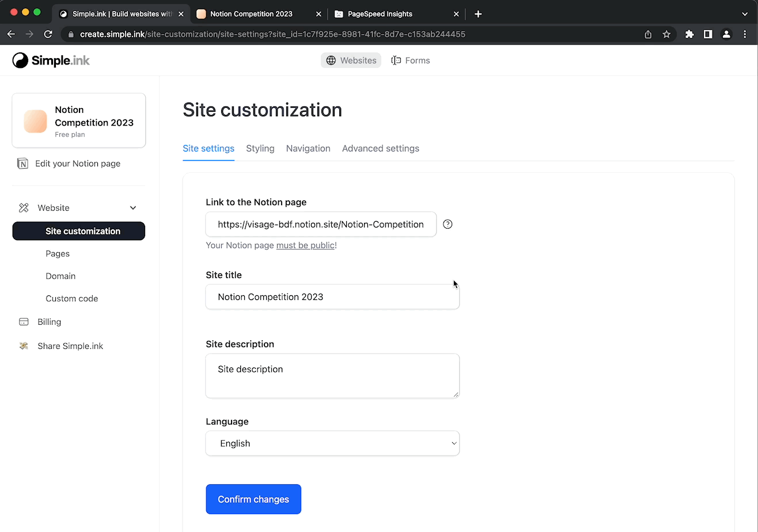Open Edit your Notion page link
The width and height of the screenshot is (758, 532).
(78, 164)
